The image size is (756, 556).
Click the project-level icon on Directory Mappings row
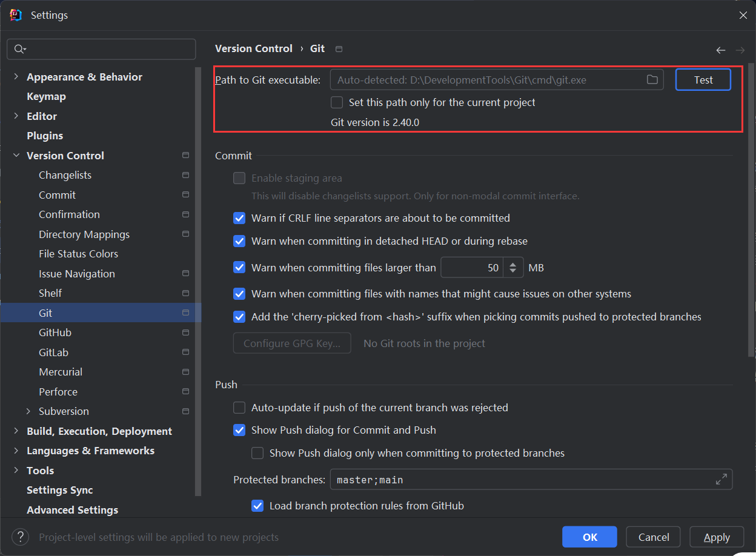(185, 234)
